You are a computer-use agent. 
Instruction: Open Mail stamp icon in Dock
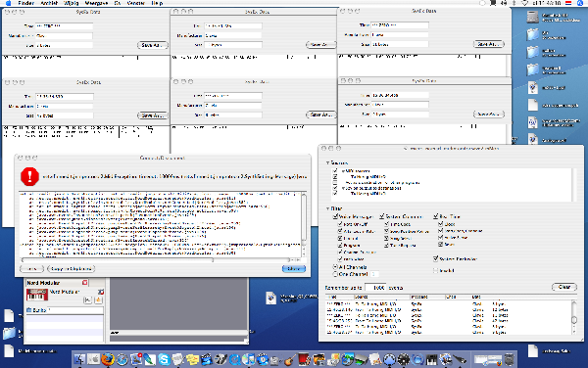[136, 359]
